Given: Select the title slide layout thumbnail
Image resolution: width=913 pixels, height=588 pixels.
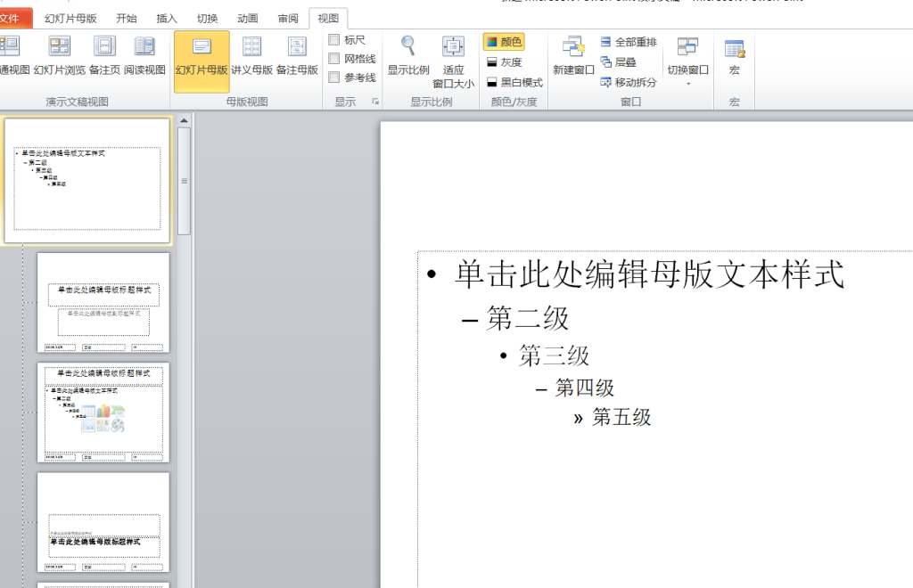Looking at the screenshot, I should (103, 302).
